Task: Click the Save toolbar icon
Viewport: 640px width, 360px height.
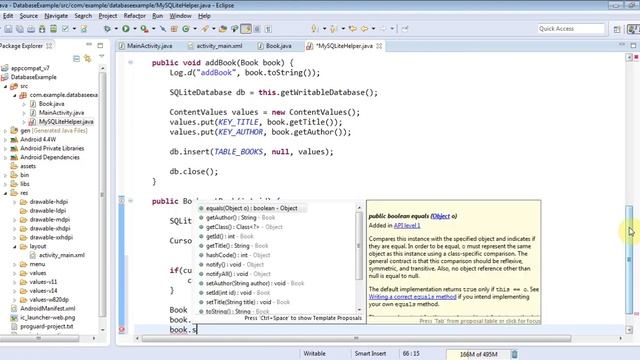Action: tap(8, 29)
